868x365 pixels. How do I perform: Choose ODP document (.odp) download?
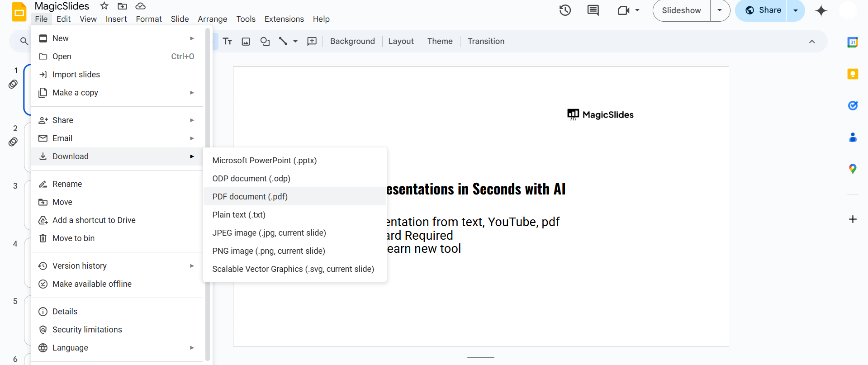295,179
